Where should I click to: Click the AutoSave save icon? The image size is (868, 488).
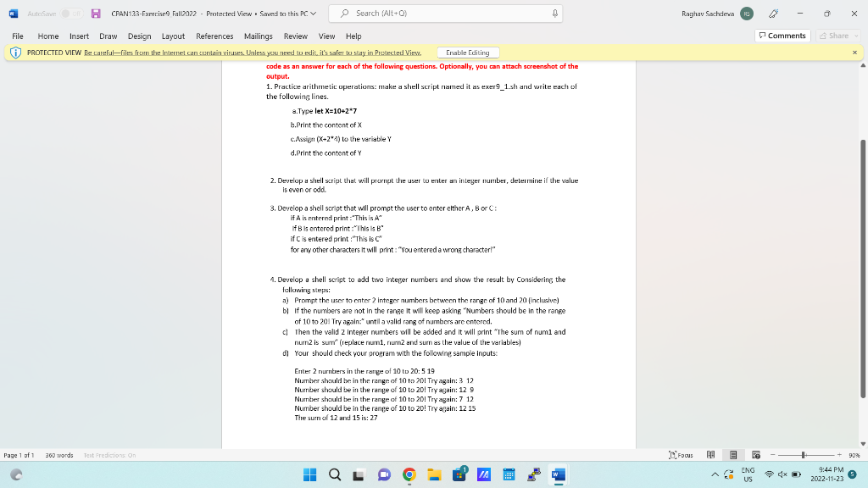(96, 13)
